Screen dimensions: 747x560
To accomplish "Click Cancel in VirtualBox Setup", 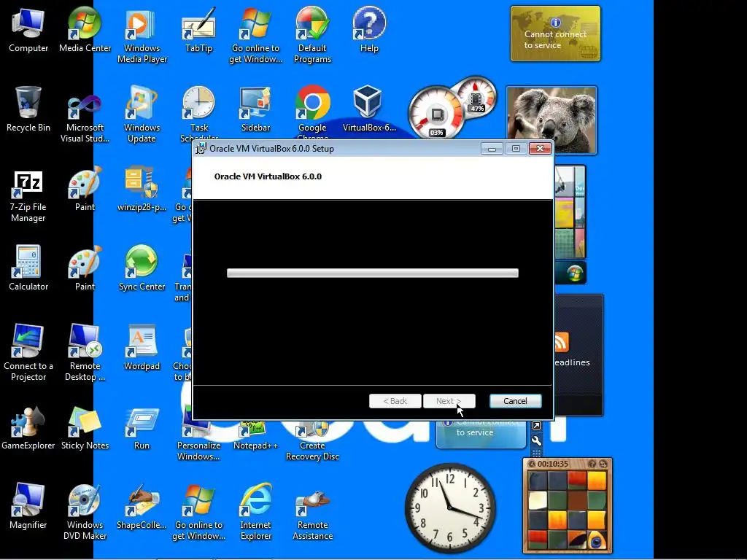I will click(x=516, y=401).
